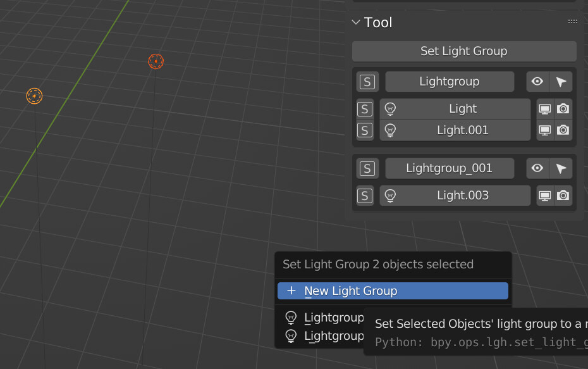Click the camera render icon for Light.001

pyautogui.click(x=563, y=130)
